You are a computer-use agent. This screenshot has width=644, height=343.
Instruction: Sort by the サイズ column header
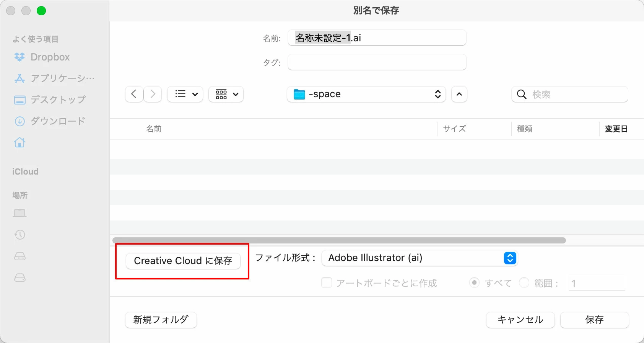pos(454,129)
